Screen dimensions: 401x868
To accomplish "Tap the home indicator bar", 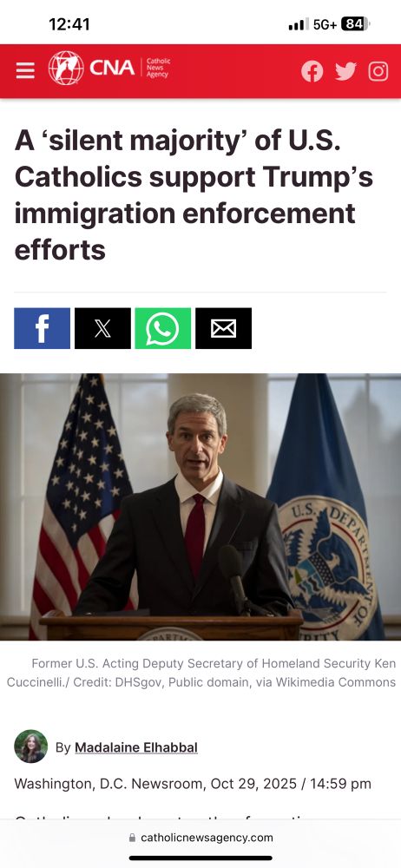I will [x=200, y=858].
